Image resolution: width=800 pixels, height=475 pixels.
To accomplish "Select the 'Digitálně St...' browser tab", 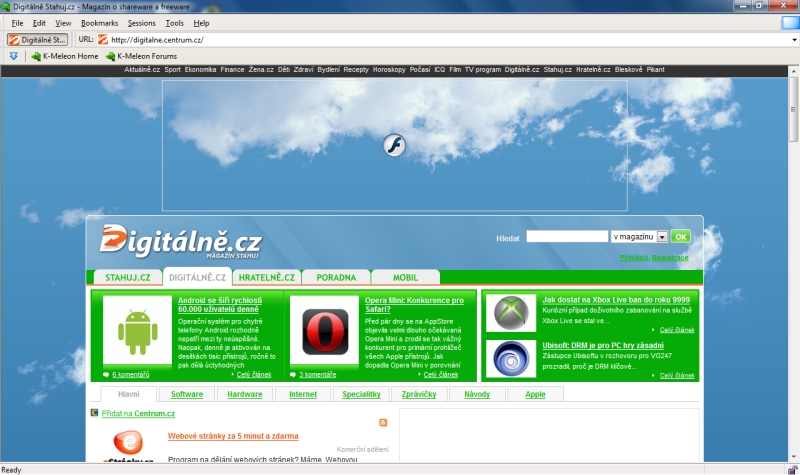I will (x=37, y=40).
